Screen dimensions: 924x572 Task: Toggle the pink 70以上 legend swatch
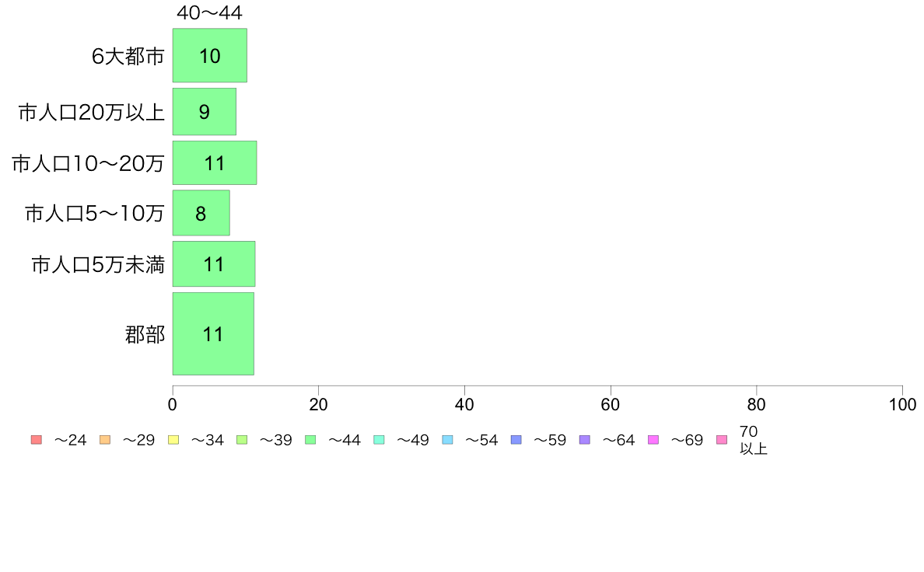click(722, 440)
